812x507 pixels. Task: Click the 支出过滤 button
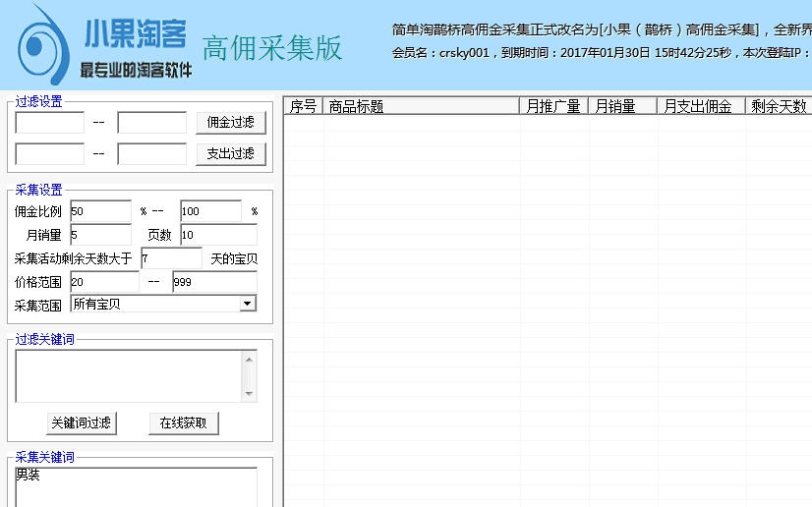tap(231, 153)
